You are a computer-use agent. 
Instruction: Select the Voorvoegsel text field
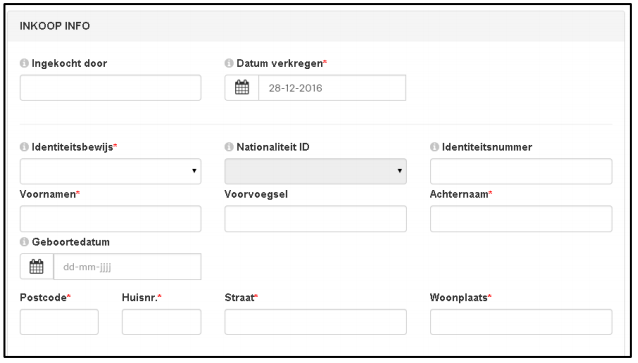click(x=315, y=219)
